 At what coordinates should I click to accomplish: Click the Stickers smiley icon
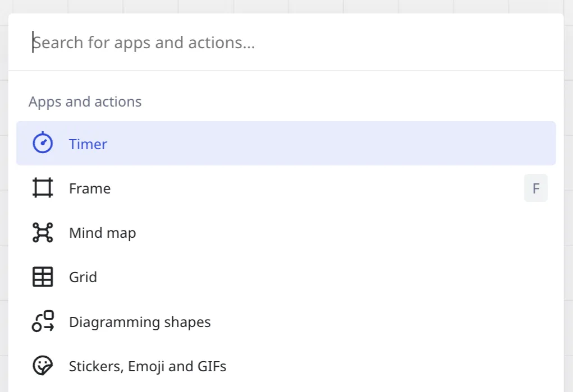click(x=43, y=366)
